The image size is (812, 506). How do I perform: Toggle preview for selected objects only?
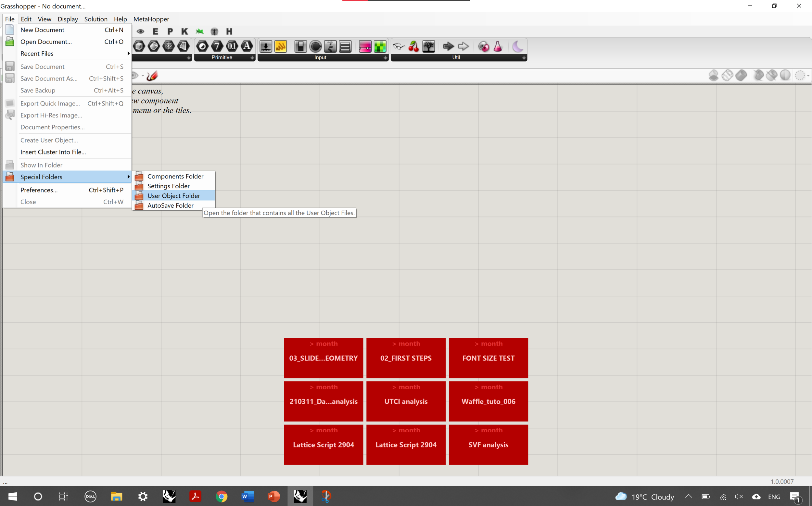pos(758,75)
